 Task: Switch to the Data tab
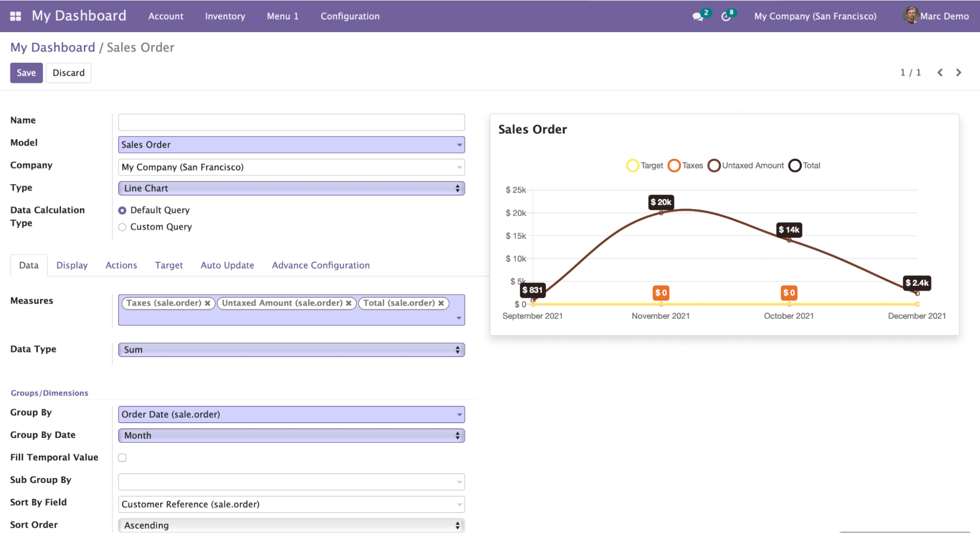pyautogui.click(x=29, y=265)
